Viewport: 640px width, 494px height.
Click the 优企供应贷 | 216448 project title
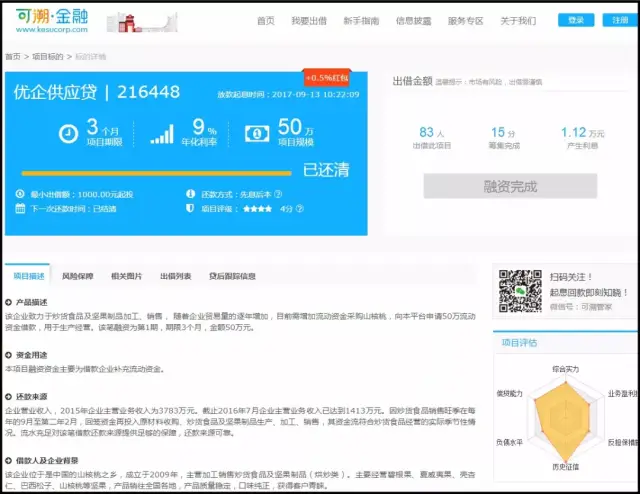tap(97, 92)
